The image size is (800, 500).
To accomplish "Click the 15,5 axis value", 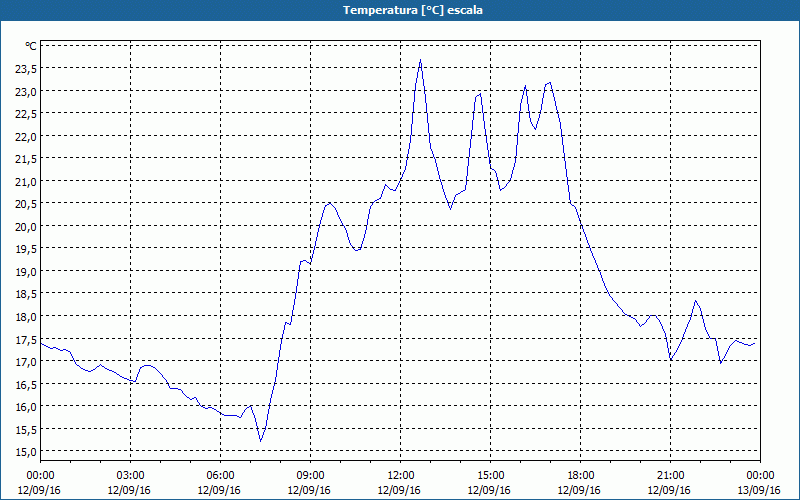I will coord(26,429).
